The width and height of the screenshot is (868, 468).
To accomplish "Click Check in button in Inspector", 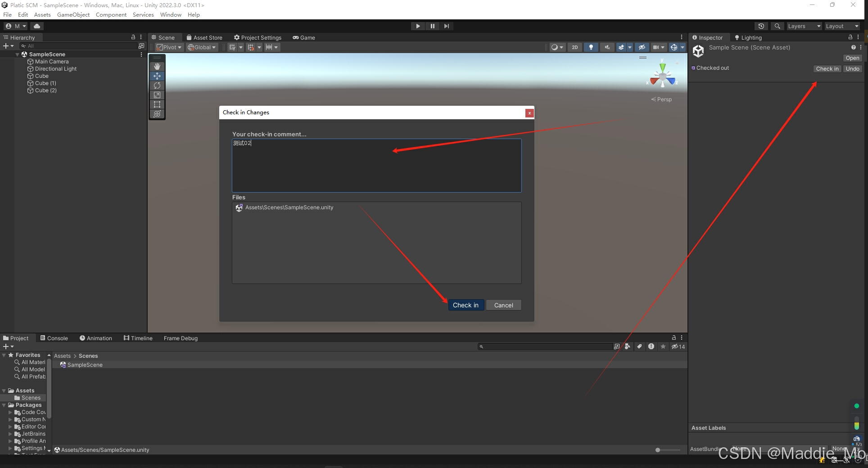I will click(827, 69).
